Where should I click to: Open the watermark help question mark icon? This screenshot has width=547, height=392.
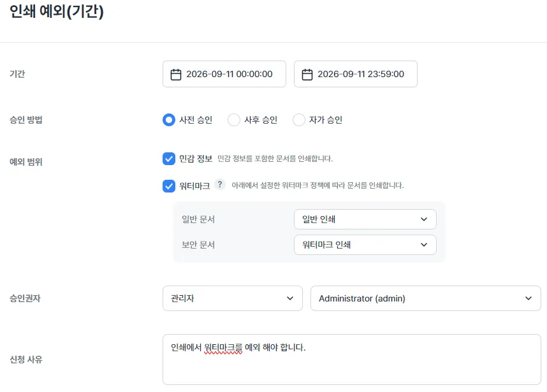[x=220, y=184]
